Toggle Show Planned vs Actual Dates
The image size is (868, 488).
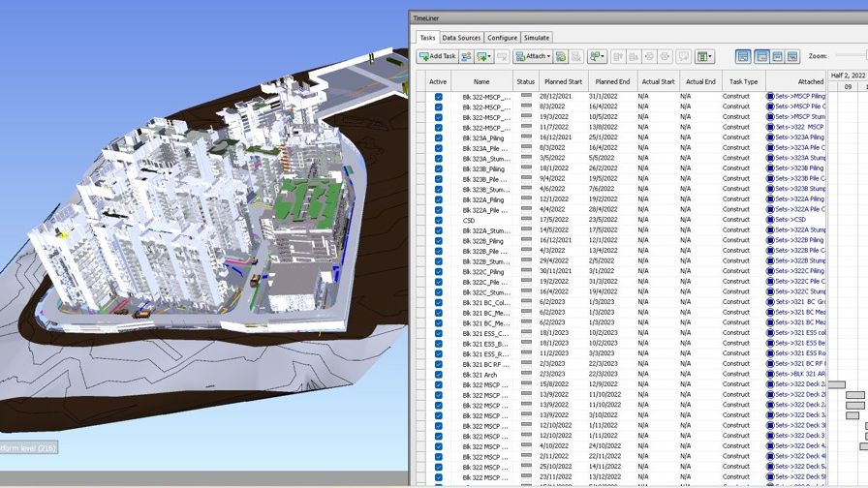coord(792,56)
